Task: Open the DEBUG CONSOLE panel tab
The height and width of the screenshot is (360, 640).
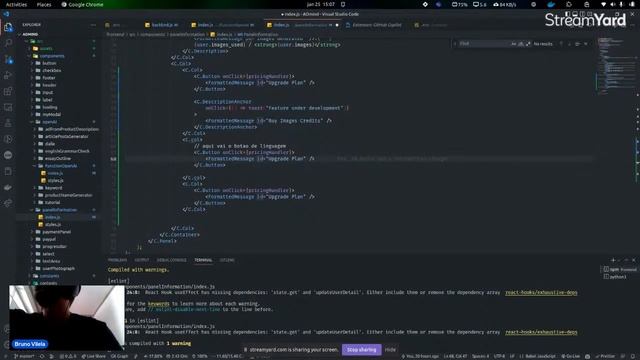Action: pyautogui.click(x=171, y=260)
